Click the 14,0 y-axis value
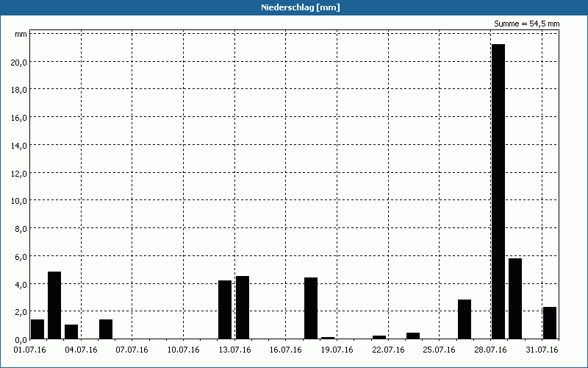588x368 pixels. pos(19,146)
